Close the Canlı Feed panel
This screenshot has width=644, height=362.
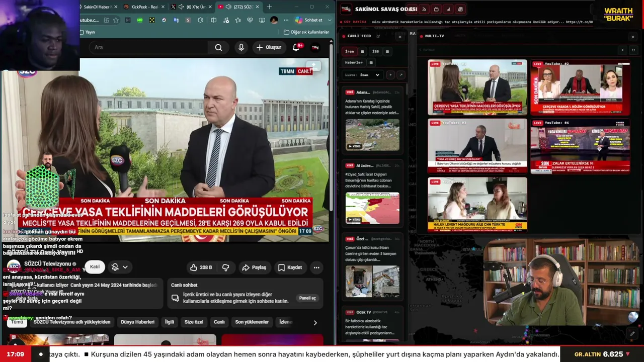pyautogui.click(x=400, y=37)
